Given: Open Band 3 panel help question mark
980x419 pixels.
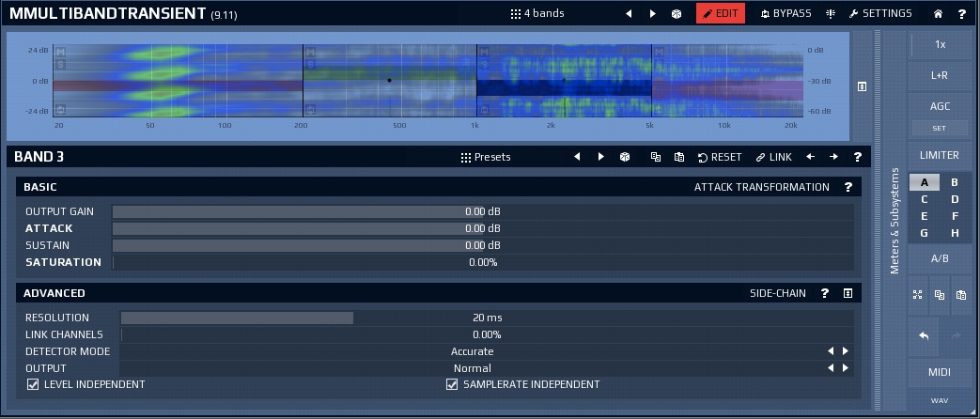Looking at the screenshot, I should click(858, 157).
